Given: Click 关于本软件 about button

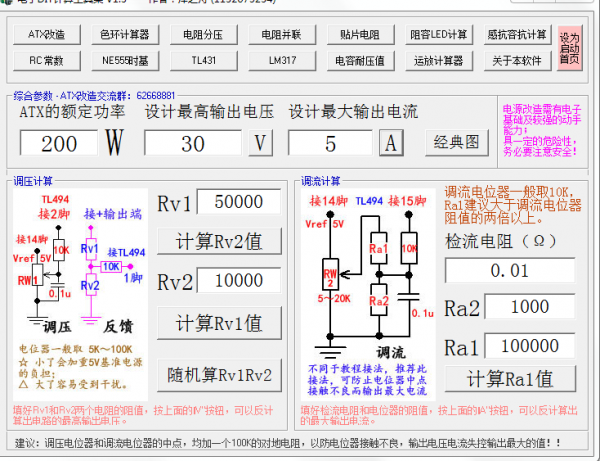Looking at the screenshot, I should 516,60.
